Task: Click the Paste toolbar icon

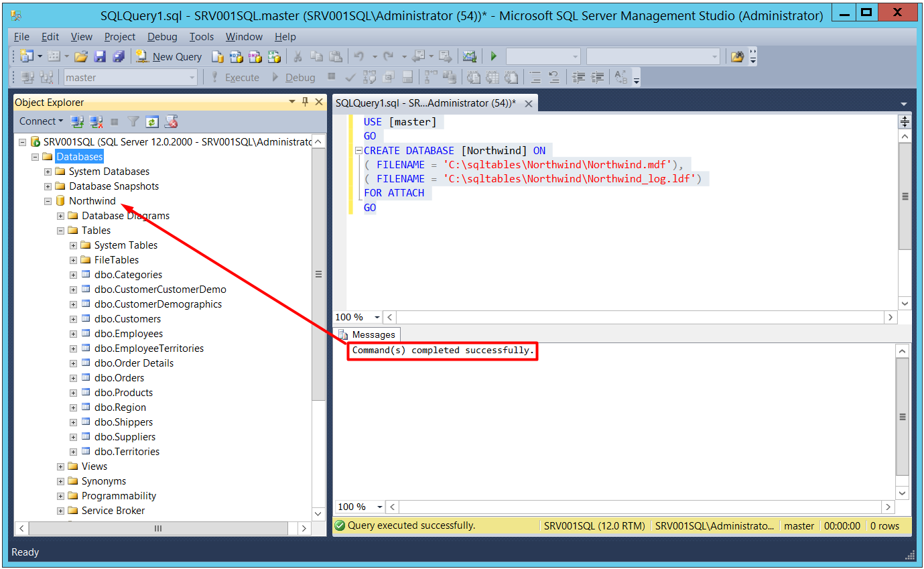Action: (336, 57)
